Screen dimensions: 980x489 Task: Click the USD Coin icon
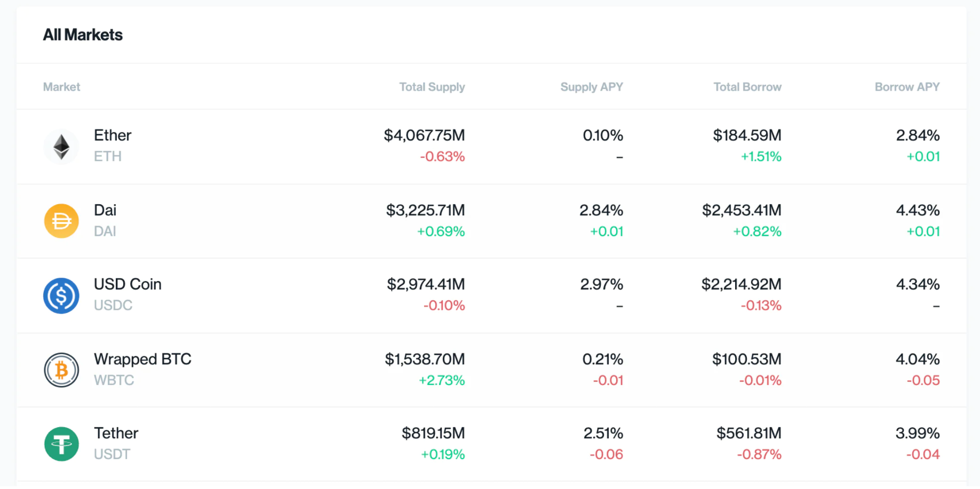pos(61,295)
